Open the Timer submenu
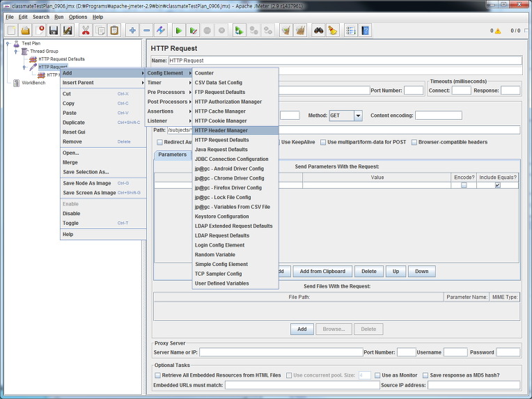 coord(169,83)
